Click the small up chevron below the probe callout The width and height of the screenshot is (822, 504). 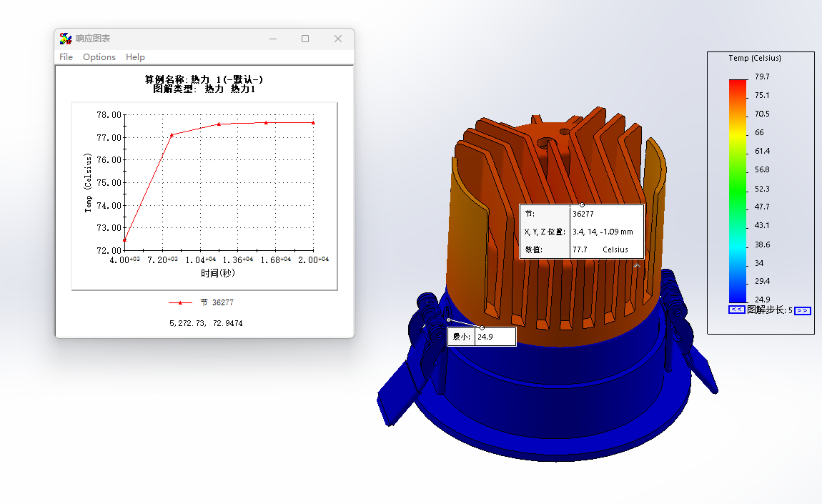point(637,266)
